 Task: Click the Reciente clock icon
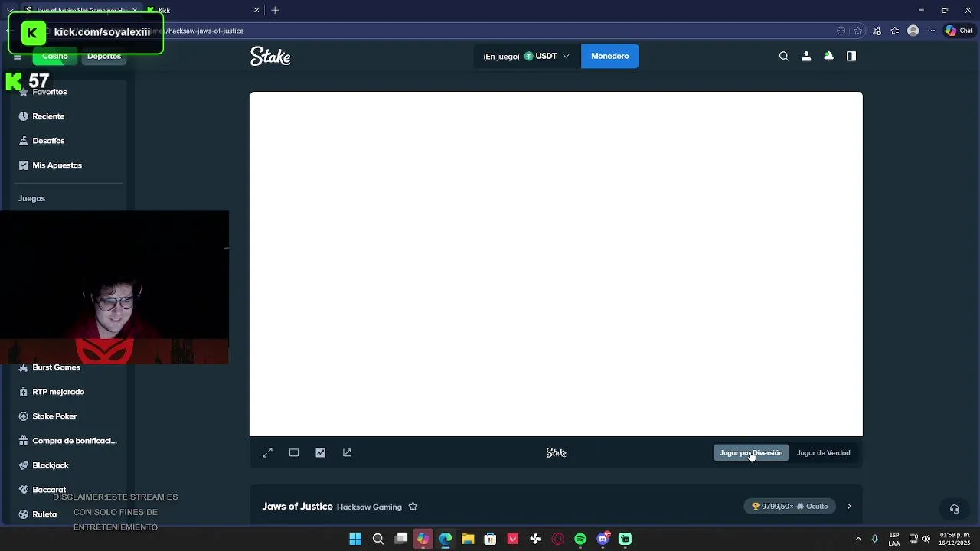tap(23, 116)
